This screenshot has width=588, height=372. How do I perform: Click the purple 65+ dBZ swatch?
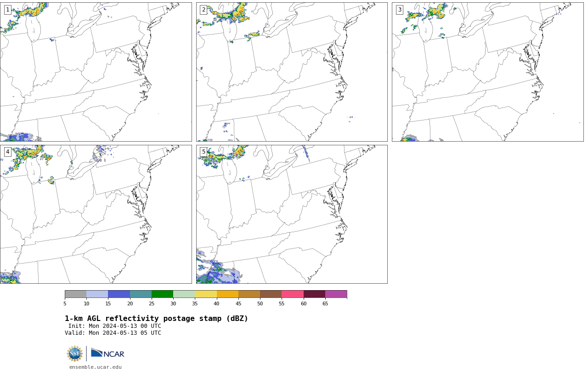pos(336,294)
